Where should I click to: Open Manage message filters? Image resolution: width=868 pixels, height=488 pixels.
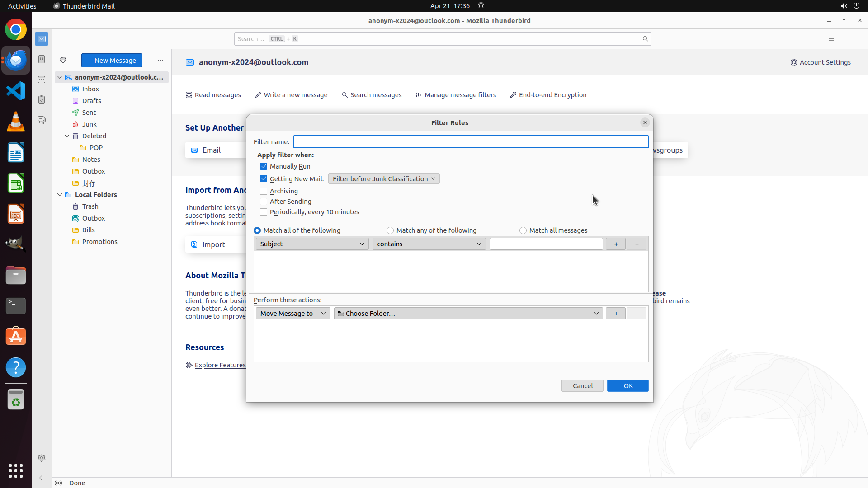456,95
